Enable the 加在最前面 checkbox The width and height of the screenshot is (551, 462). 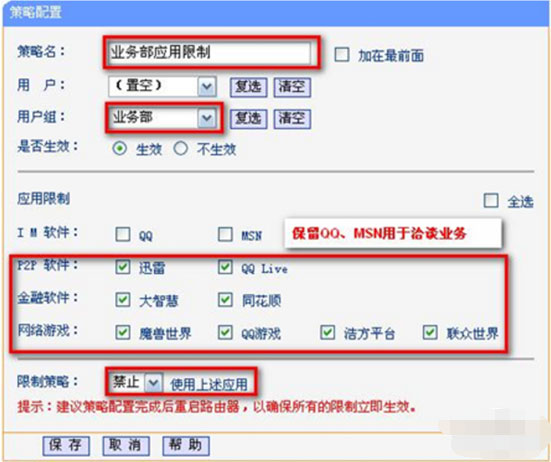coord(342,55)
